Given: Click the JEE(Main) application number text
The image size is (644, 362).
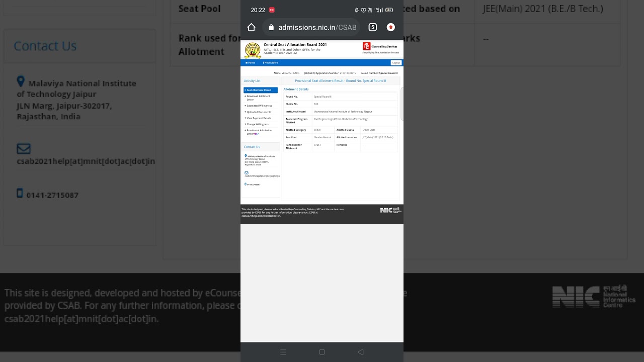Looking at the screenshot, I should 330,73.
